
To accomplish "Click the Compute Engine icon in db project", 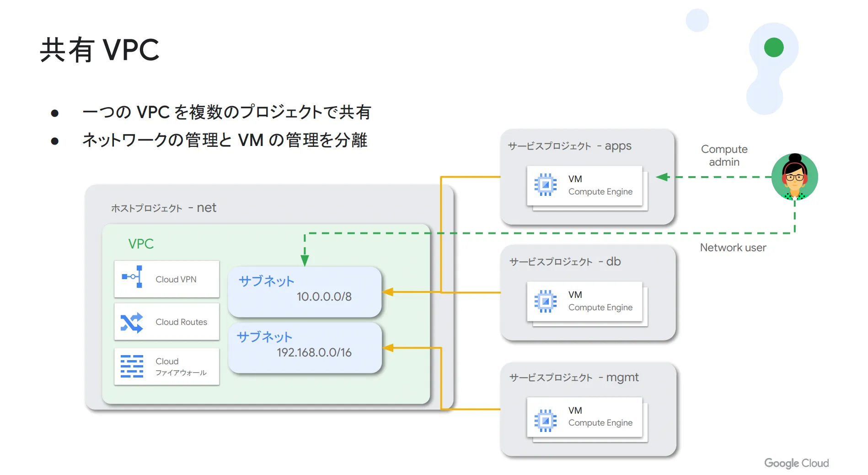I will 545,301.
